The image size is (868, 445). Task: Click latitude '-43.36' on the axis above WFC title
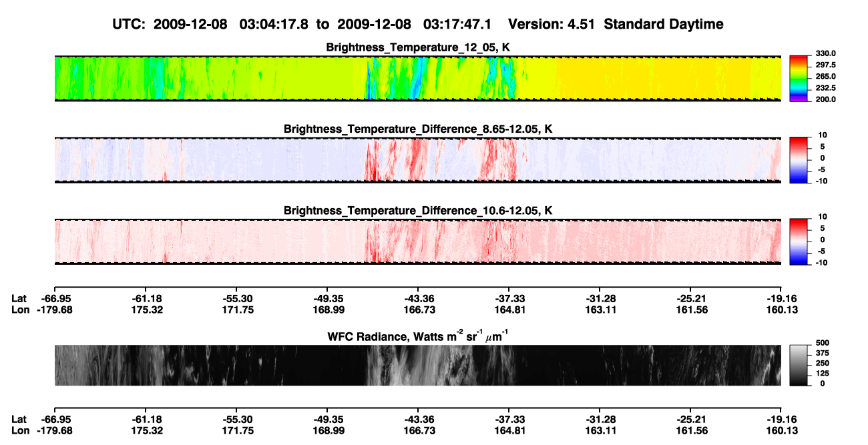[x=418, y=298]
